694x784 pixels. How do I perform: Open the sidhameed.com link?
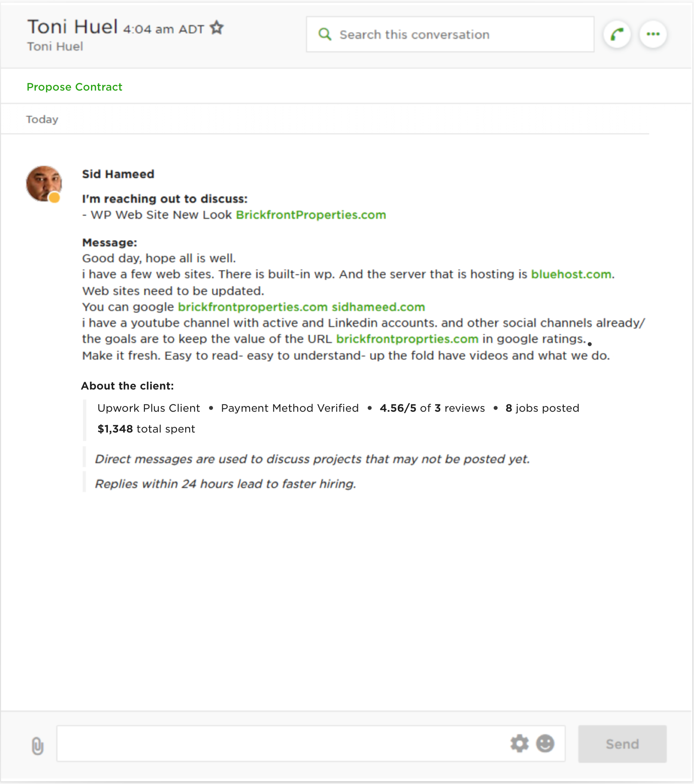(x=378, y=307)
